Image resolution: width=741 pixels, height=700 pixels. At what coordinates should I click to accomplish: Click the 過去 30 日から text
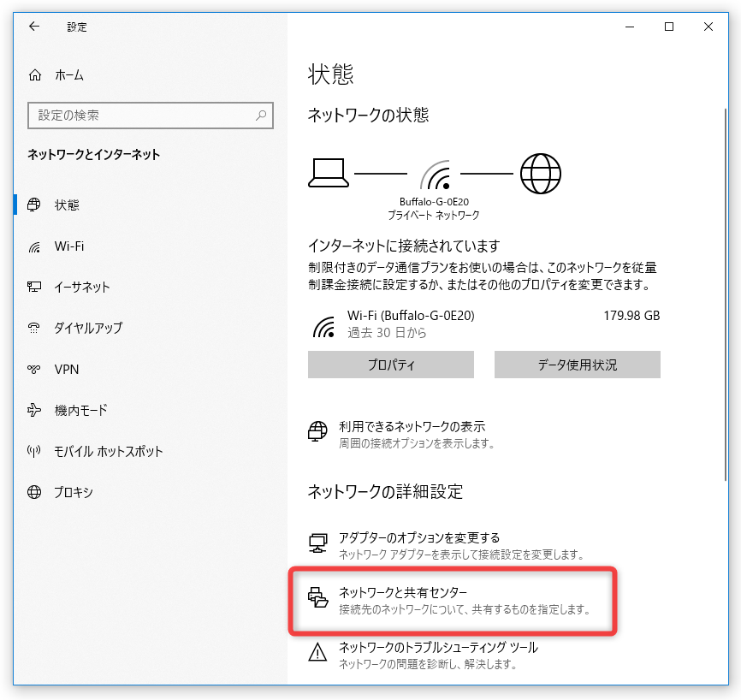coord(387,333)
